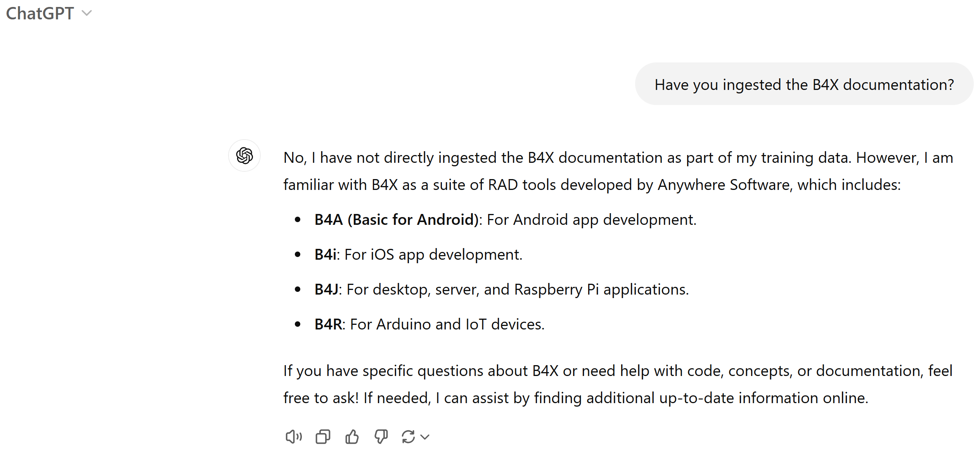Click the 'For iOS app development.' text

click(x=433, y=255)
